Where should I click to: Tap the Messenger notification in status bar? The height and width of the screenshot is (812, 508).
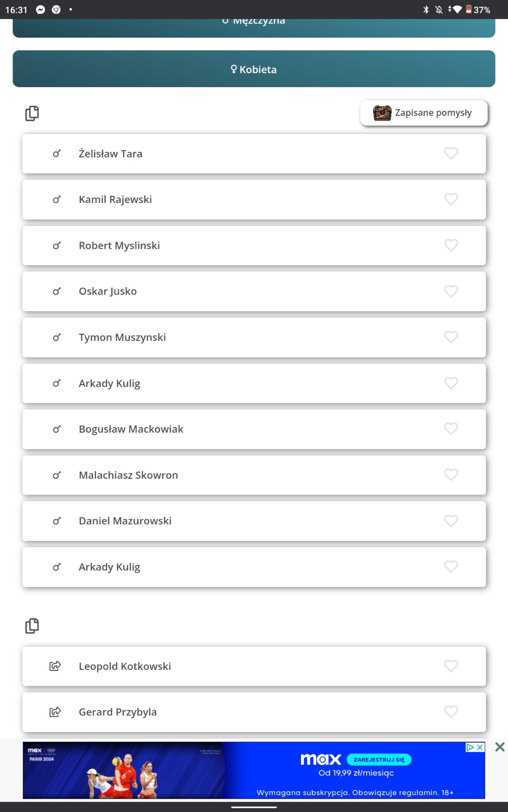tap(41, 10)
